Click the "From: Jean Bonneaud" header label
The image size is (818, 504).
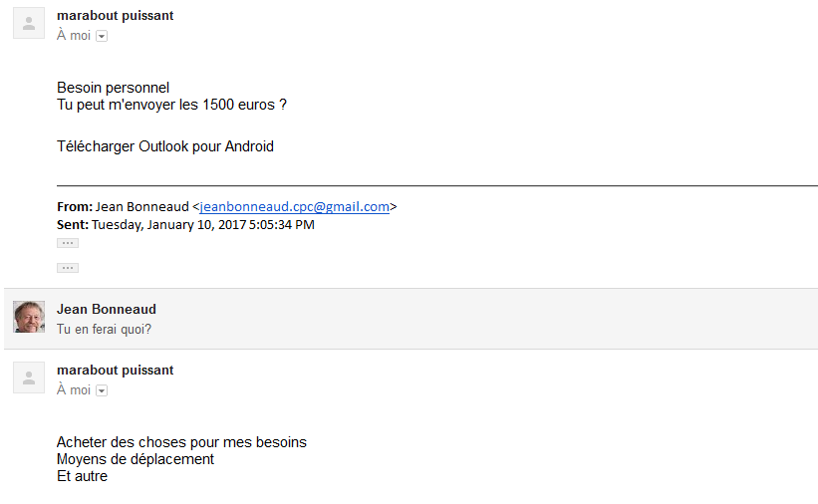coord(76,207)
